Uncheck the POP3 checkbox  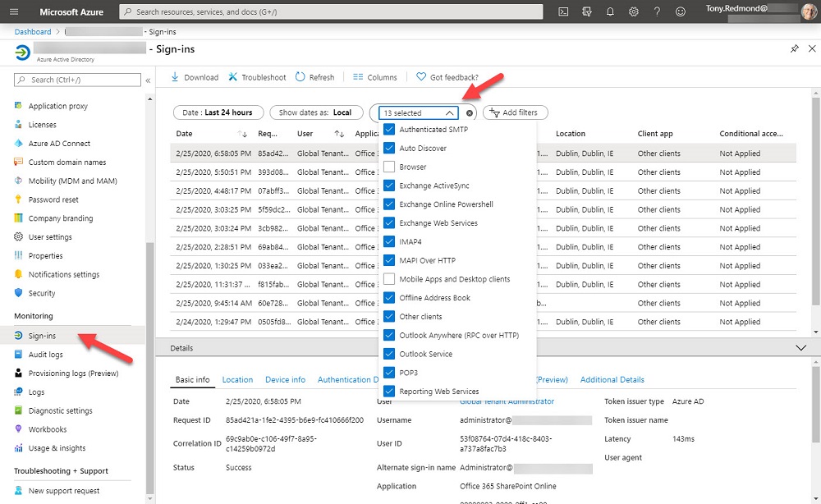389,373
